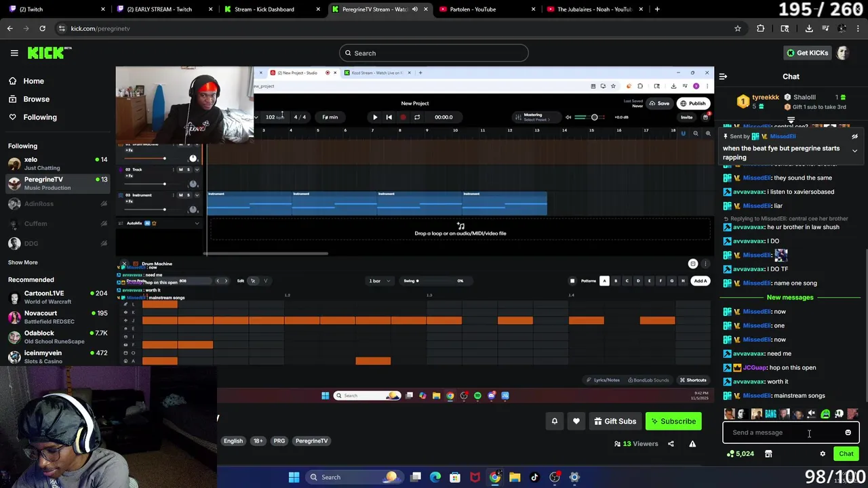The image size is (868, 488).
Task: Click Gift Subs button
Action: coord(615,422)
